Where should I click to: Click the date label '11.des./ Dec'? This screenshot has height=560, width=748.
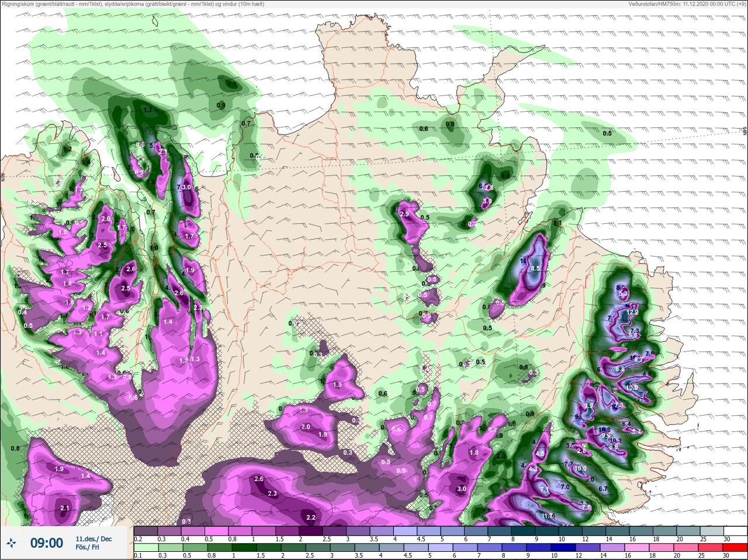click(93, 538)
